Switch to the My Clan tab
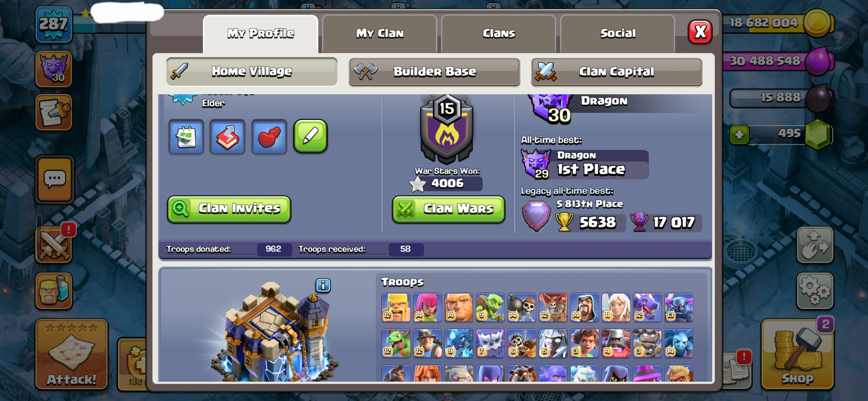Image resolution: width=868 pixels, height=401 pixels. [380, 33]
